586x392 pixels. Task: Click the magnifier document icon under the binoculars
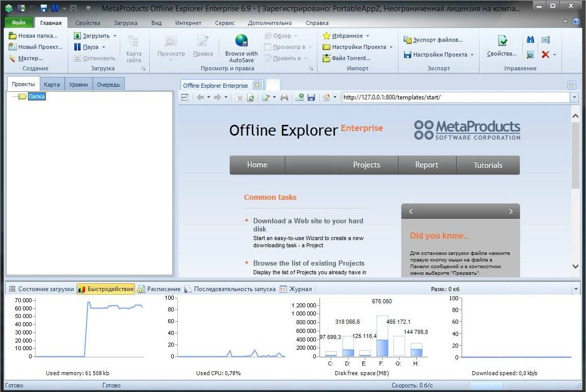(x=530, y=55)
